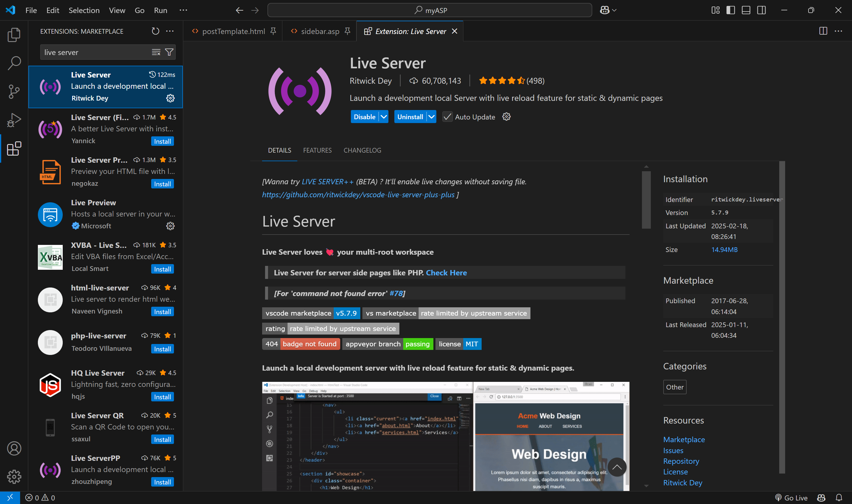Open the extension settings gear beside Auto Update
Viewport: 852px width, 504px height.
coord(506,117)
